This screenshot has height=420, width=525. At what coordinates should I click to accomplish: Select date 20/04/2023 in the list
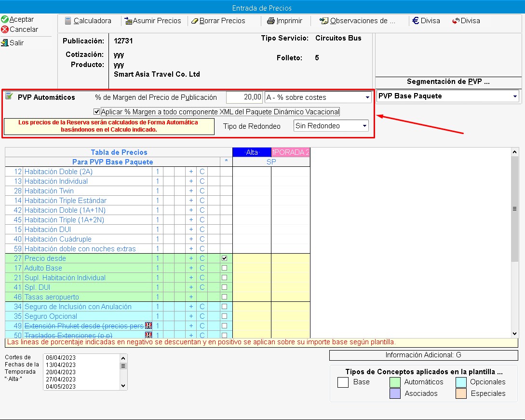pos(61,372)
